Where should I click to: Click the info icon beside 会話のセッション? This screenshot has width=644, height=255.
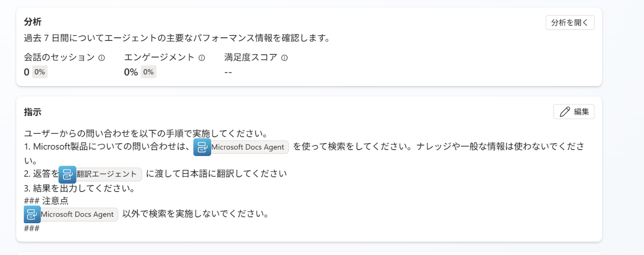[x=102, y=58]
